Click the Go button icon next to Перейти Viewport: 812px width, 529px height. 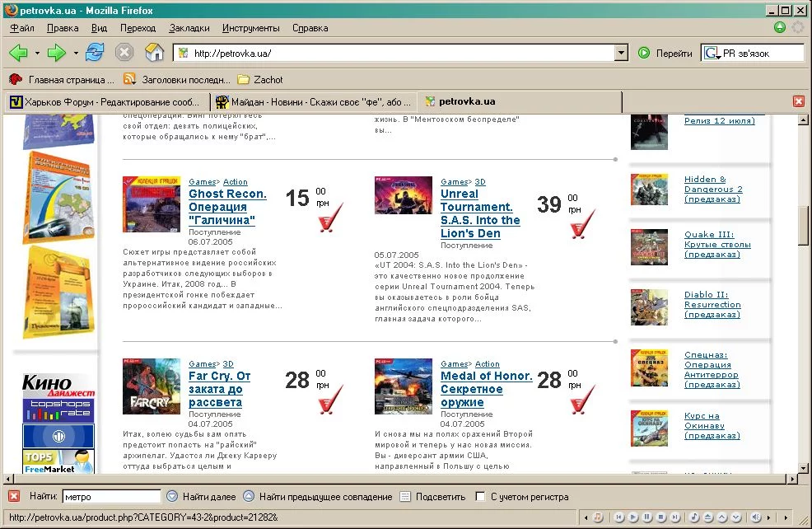pos(644,53)
